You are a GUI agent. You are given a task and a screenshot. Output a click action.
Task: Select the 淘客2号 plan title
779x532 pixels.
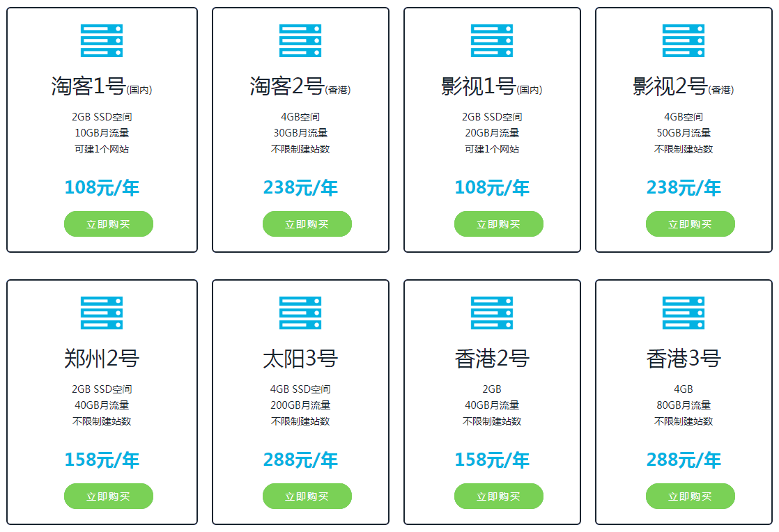(300, 86)
